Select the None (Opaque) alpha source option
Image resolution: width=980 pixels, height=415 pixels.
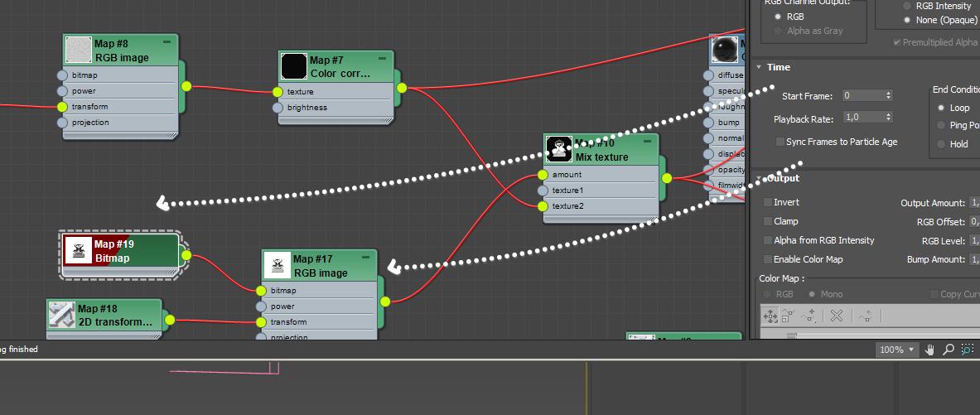pos(907,20)
